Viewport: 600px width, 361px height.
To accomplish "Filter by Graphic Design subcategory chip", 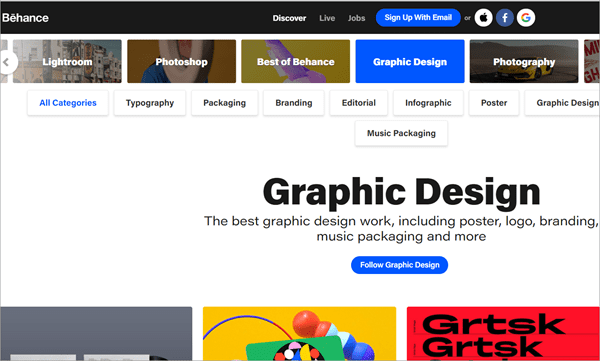I will pyautogui.click(x=562, y=103).
